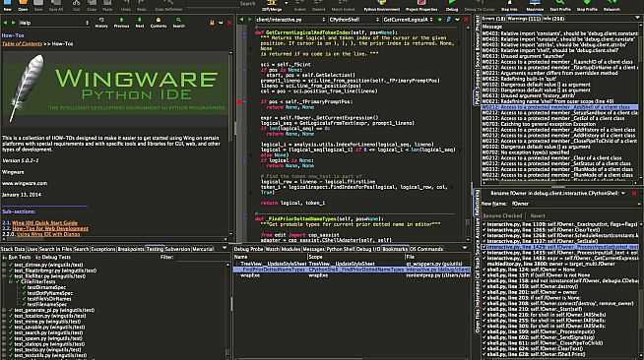Screen dimensions: 644x360
Task: Open the CPythonShell class dropdown
Action: [354, 20]
